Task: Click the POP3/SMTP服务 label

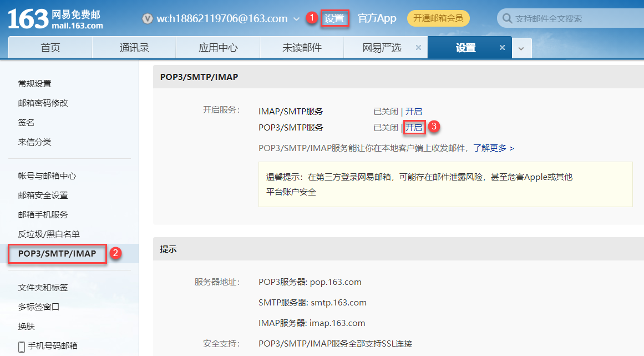Action: (291, 127)
